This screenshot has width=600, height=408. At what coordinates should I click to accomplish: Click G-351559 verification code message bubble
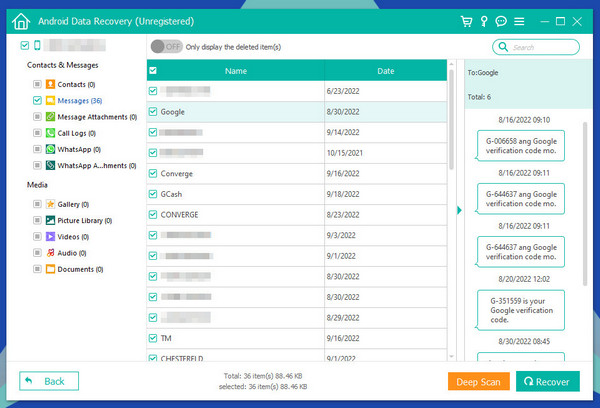521,310
